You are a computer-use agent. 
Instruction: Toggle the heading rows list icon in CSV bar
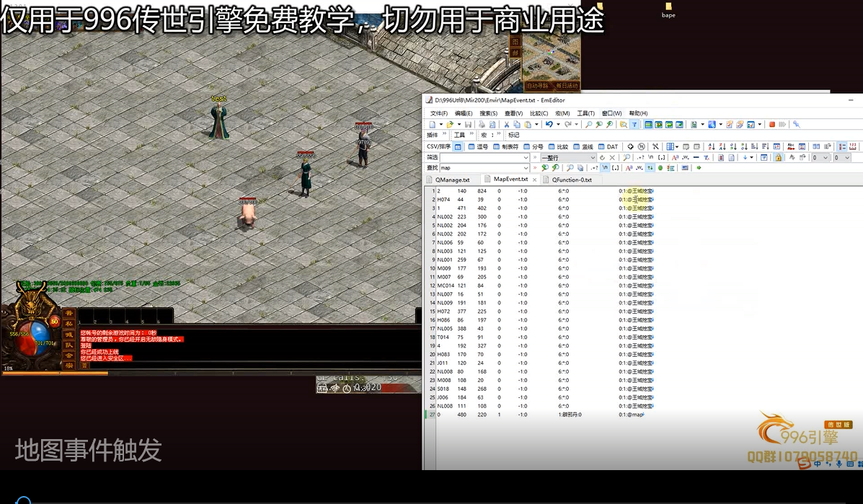tap(842, 146)
